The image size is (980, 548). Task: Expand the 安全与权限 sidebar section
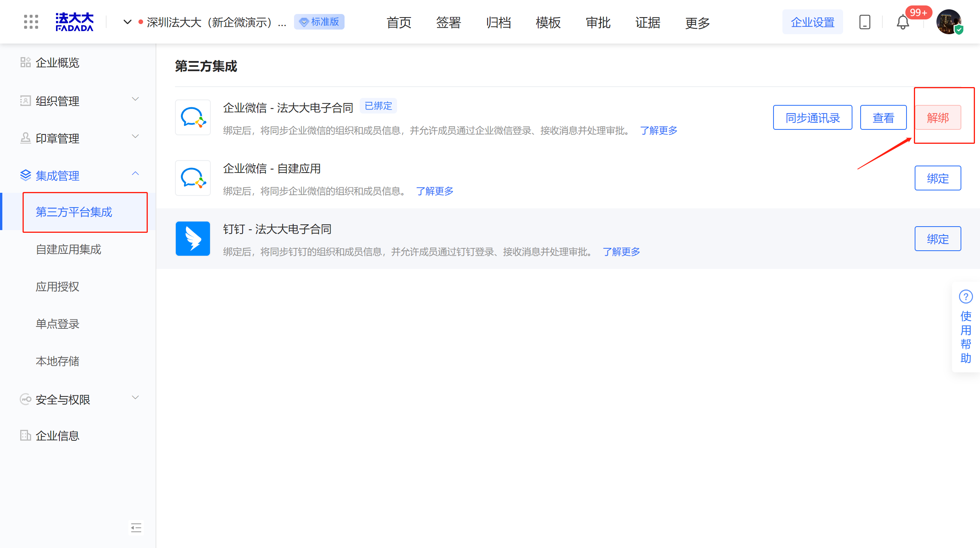[x=78, y=399]
